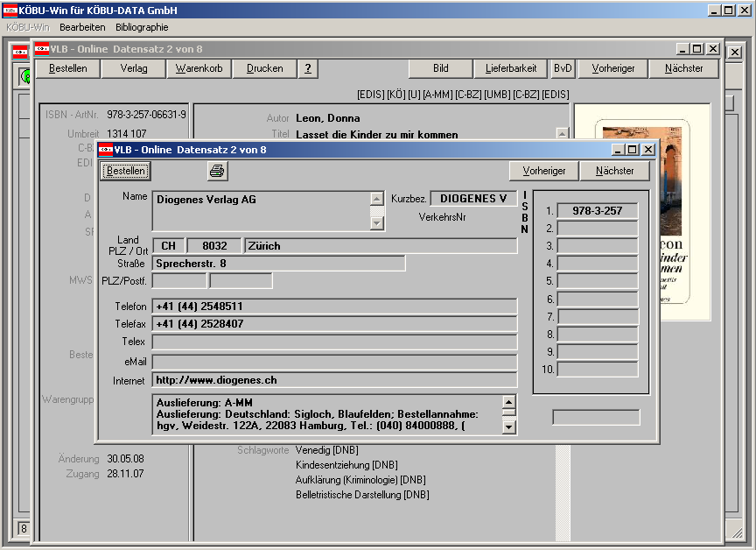Screen dimensions: 756x550
Task: Click the Schlagwort Aufklärung (Kriminologie) [DNB]
Action: pos(360,480)
